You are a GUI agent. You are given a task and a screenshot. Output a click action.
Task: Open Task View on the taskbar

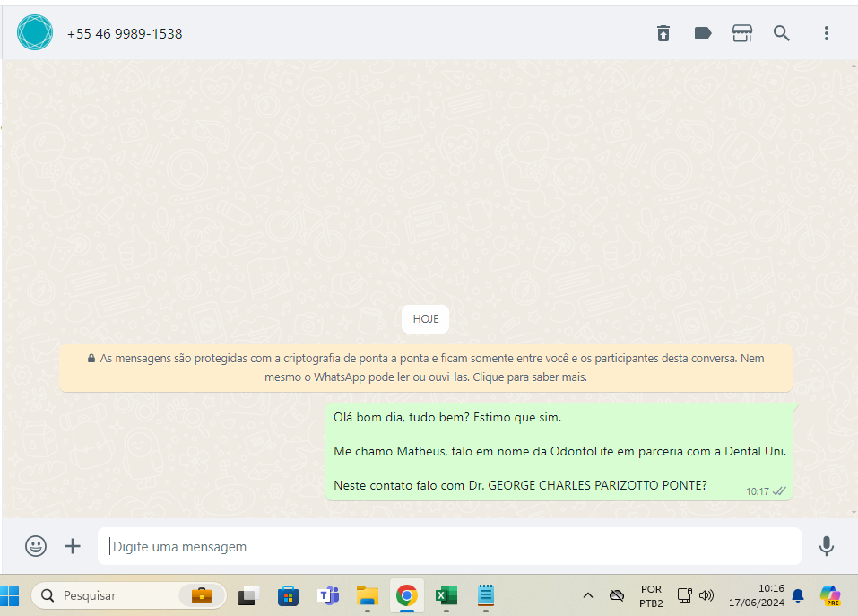(x=247, y=595)
